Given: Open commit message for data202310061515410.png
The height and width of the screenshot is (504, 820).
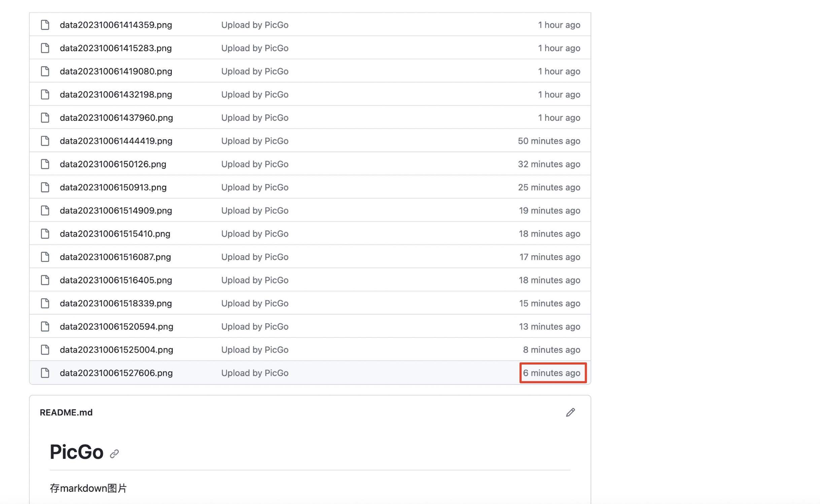Looking at the screenshot, I should [x=254, y=234].
